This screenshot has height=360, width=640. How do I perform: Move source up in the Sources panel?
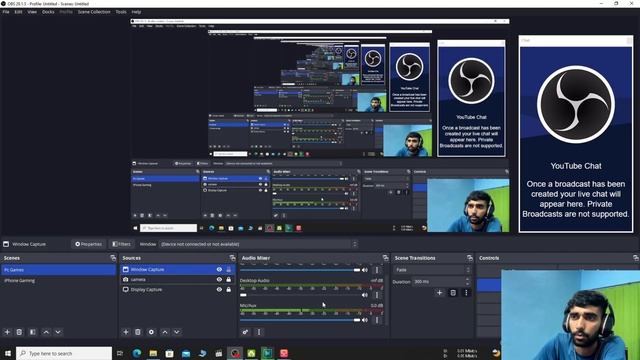[165, 332]
